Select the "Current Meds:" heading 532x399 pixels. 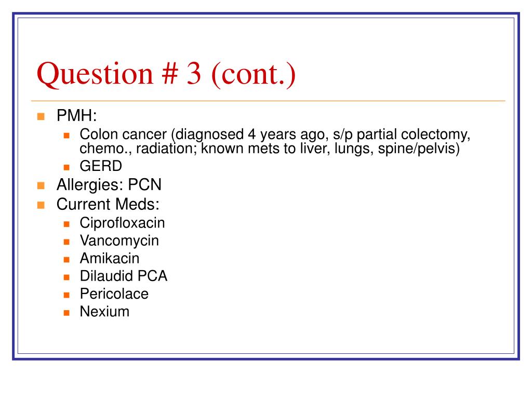[108, 204]
